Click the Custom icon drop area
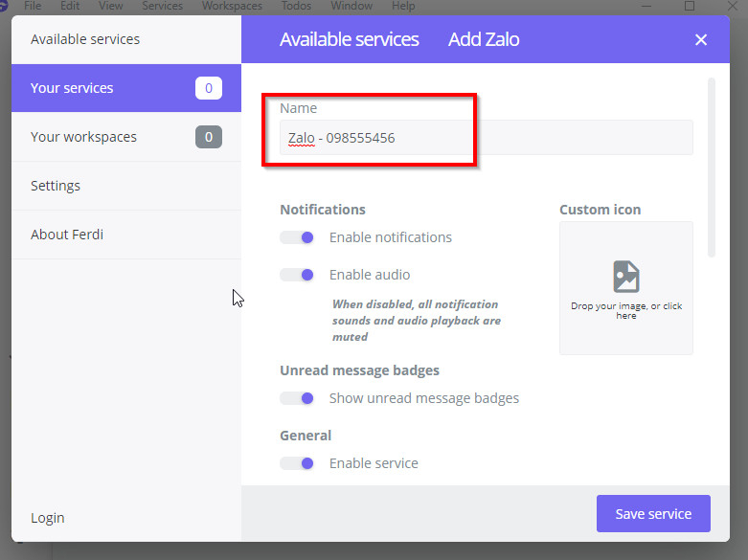The width and height of the screenshot is (748, 560). (625, 288)
